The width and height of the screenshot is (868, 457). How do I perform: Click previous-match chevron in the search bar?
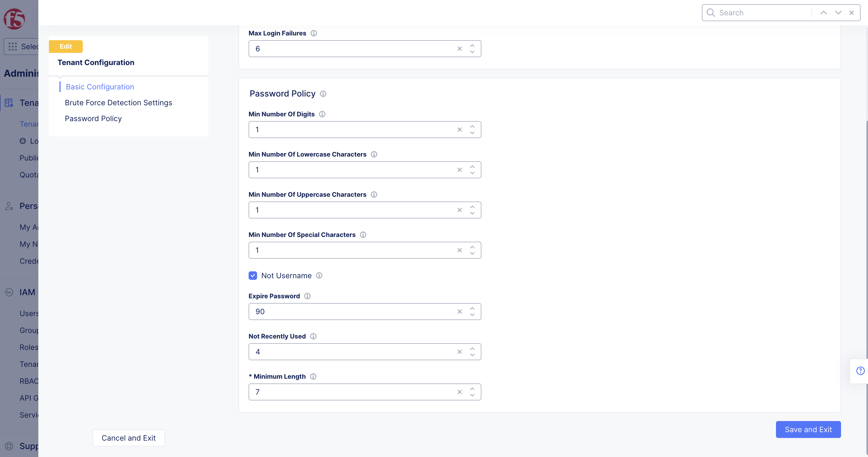click(x=823, y=12)
